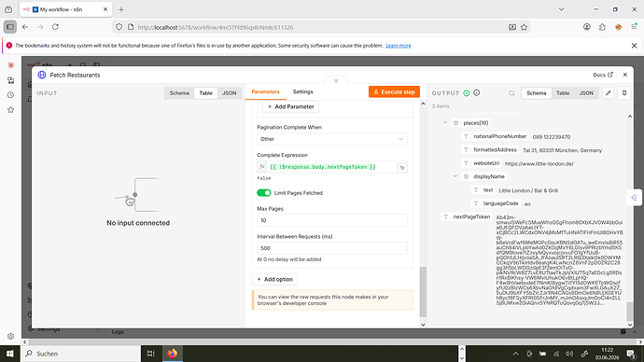
Task: Click the Execute step button
Action: pyautogui.click(x=394, y=92)
